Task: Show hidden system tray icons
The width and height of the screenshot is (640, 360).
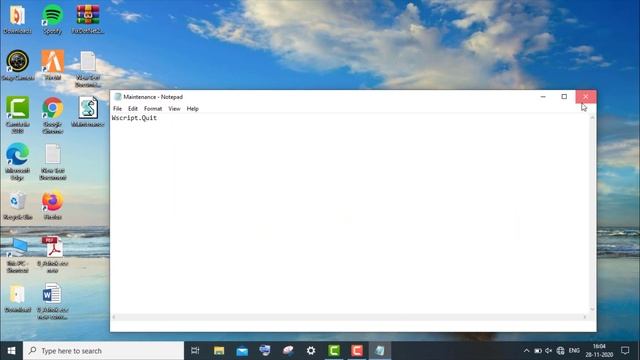Action: (x=527, y=351)
